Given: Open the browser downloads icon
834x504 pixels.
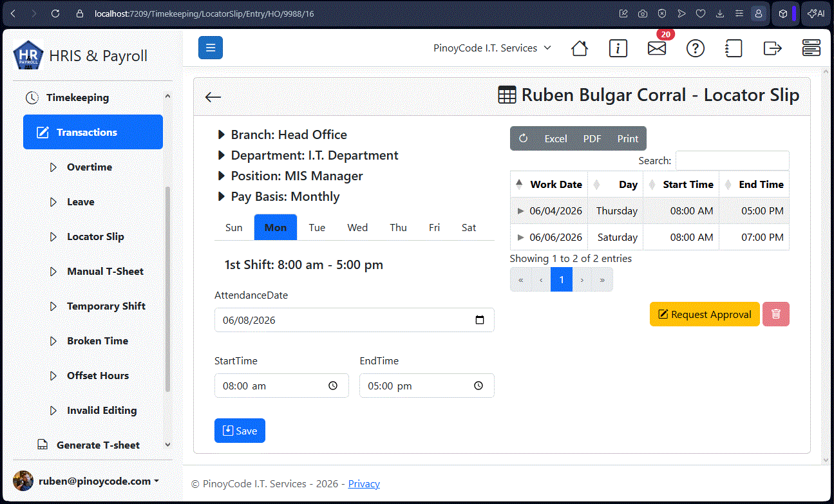Looking at the screenshot, I should 720,13.
